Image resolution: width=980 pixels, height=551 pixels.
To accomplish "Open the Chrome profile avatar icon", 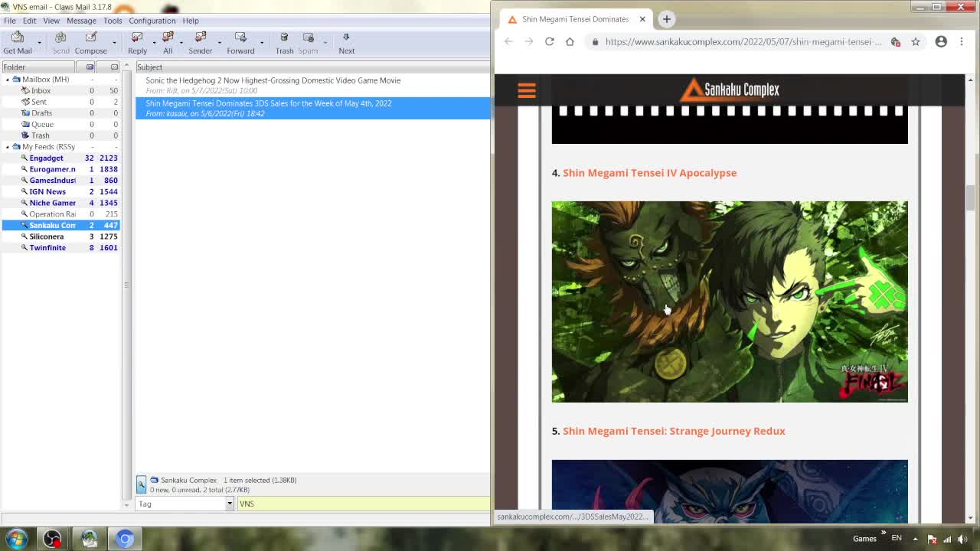I will 941,41.
